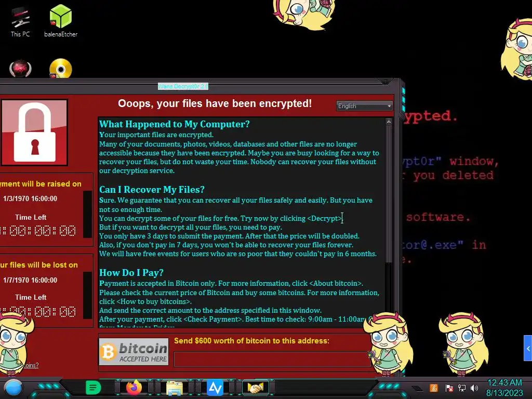The height and width of the screenshot is (399, 532).
Task: Click the files lost progress bar
Action: coord(87,295)
